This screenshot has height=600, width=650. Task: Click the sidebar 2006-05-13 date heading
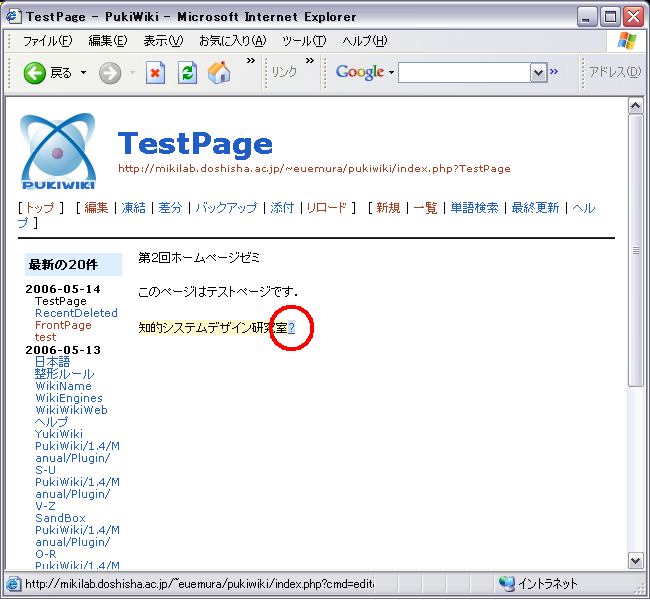pos(63,350)
